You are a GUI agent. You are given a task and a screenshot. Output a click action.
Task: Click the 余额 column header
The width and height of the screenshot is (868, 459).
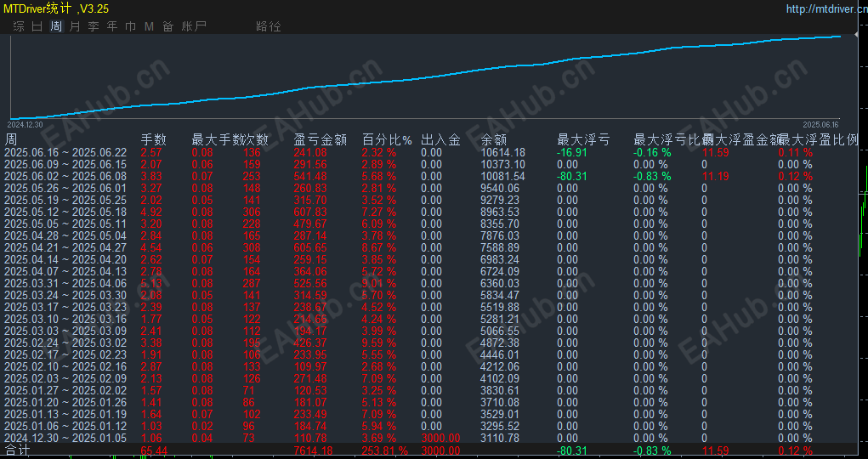[494, 139]
